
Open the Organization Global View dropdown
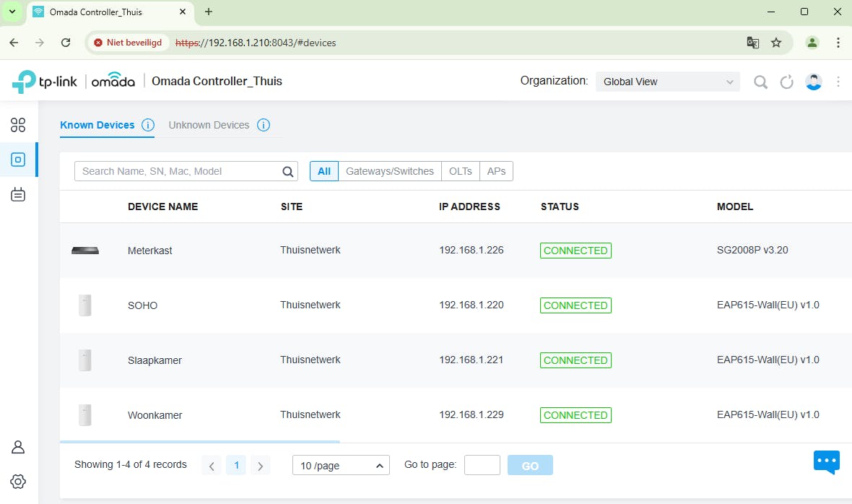[668, 82]
